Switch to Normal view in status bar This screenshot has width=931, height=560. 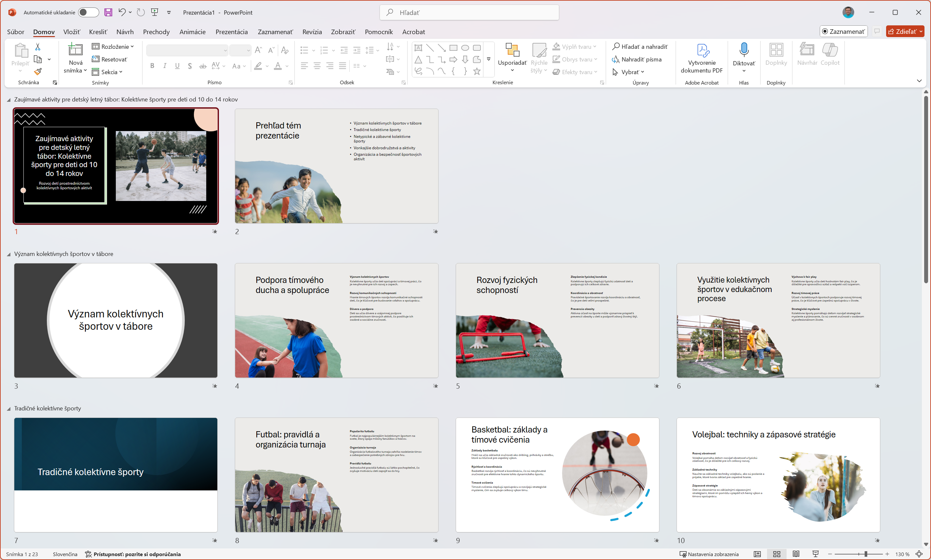757,554
